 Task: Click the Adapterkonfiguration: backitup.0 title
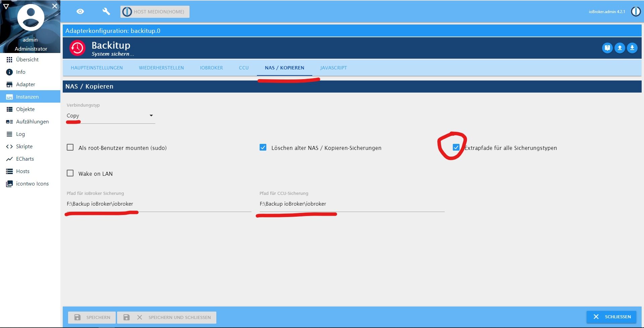click(113, 31)
